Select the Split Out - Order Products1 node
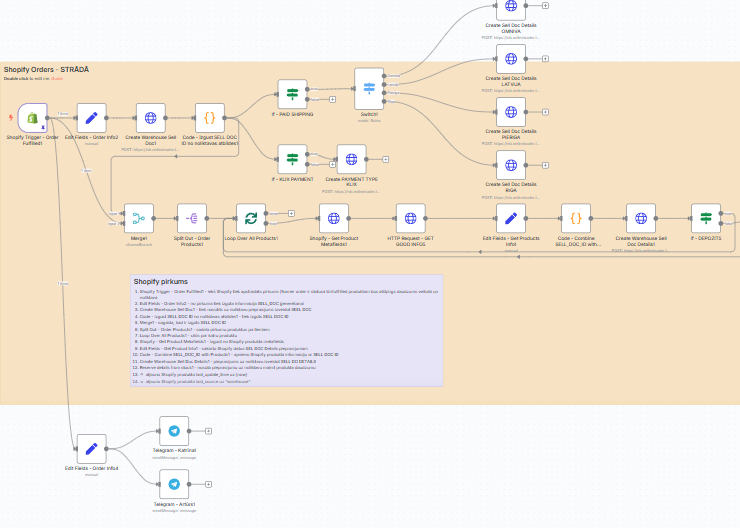 (x=192, y=218)
